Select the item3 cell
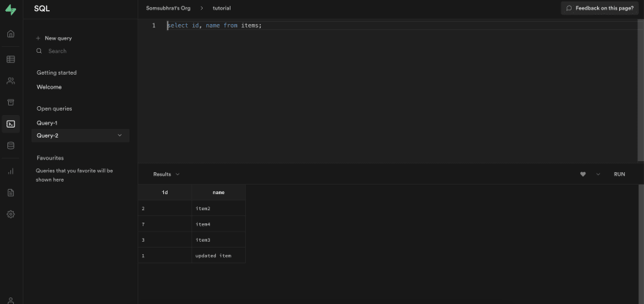 click(x=219, y=240)
